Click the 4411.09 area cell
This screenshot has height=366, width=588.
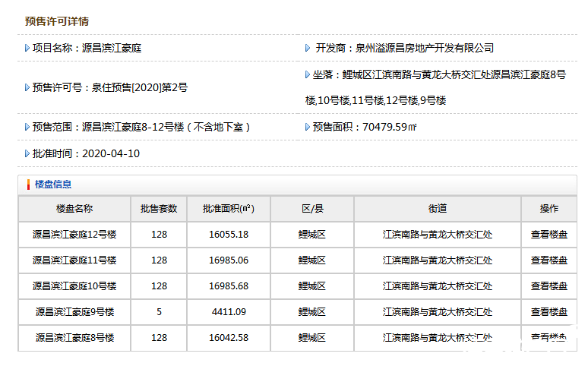[228, 312]
